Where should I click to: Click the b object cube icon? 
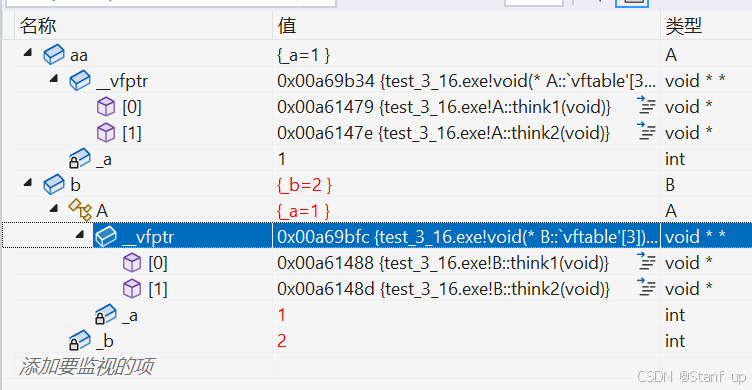click(x=54, y=184)
